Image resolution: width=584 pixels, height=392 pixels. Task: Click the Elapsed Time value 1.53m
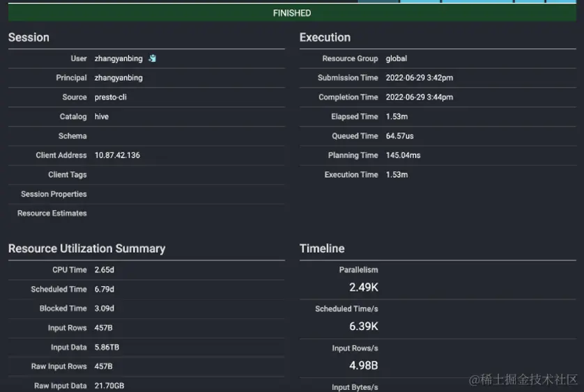[x=397, y=116]
